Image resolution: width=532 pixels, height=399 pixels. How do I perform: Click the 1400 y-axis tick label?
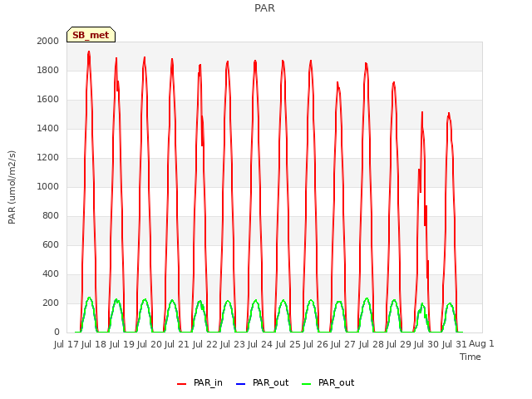[x=48, y=128]
